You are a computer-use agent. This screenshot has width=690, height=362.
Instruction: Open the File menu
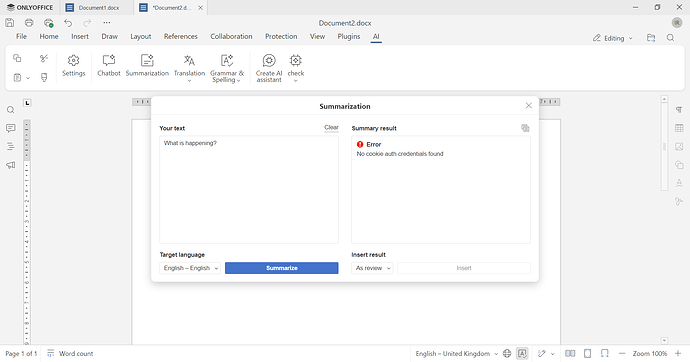21,37
